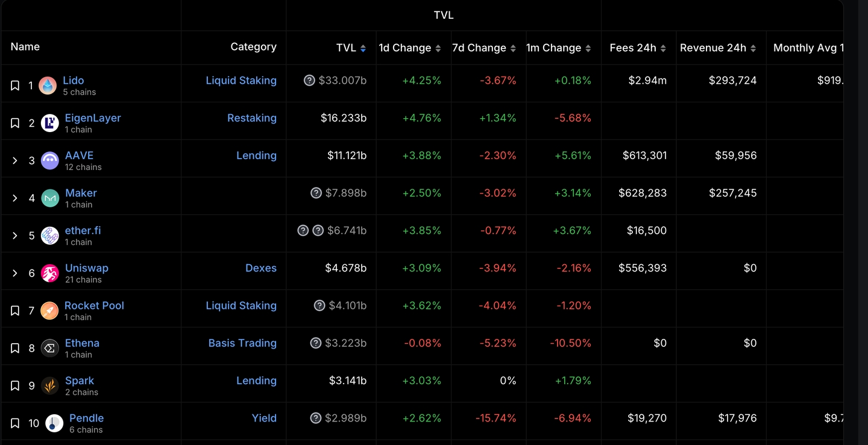Expand the Uniswap row chevron
Image resolution: width=868 pixels, height=445 pixels.
tap(15, 273)
